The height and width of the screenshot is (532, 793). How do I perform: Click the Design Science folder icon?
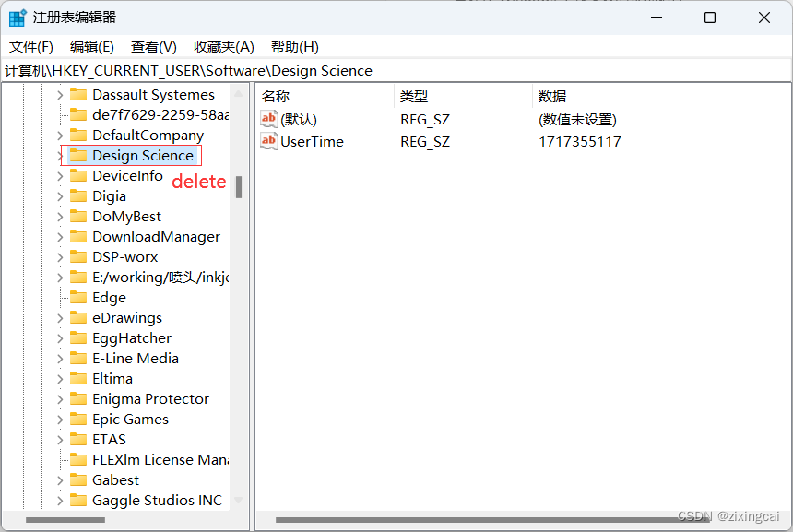click(x=77, y=155)
